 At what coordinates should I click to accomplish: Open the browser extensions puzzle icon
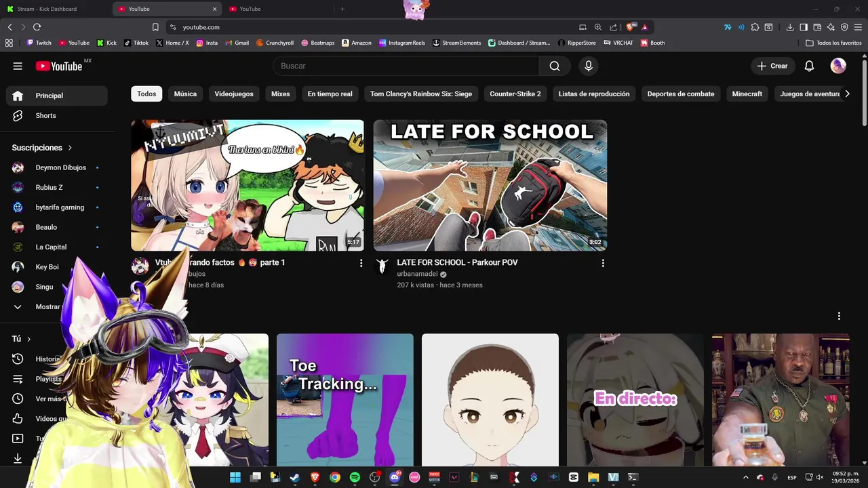pyautogui.click(x=755, y=27)
